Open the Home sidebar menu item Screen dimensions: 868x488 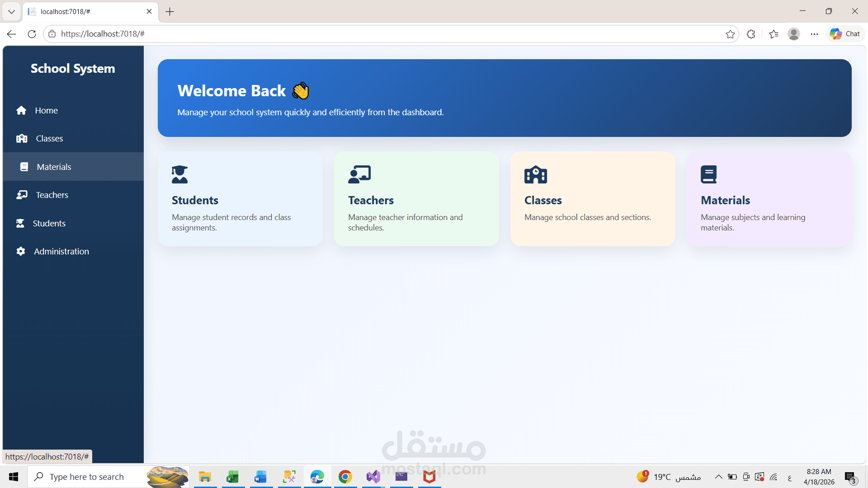pyautogui.click(x=73, y=110)
